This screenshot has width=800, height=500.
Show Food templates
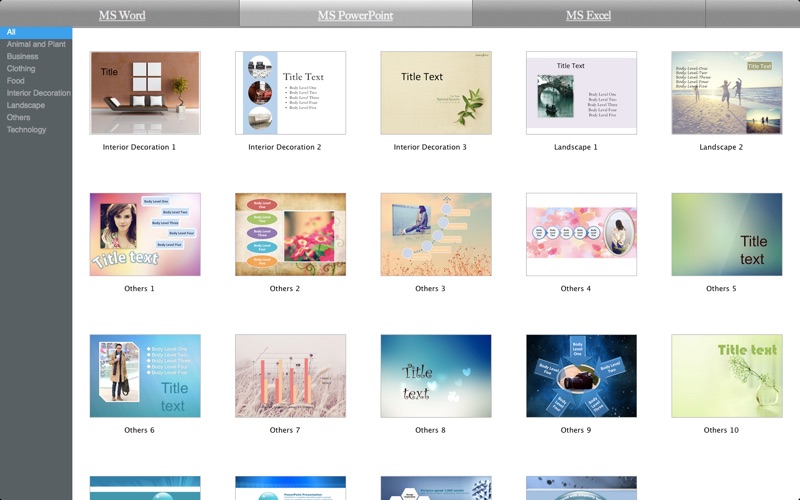click(x=15, y=81)
